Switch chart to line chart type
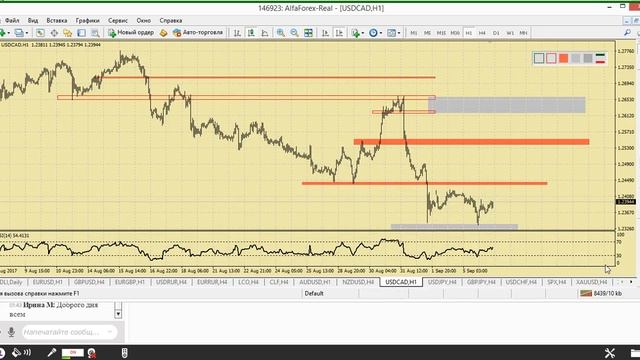Image resolution: width=640 pixels, height=360 pixels. [x=265, y=33]
